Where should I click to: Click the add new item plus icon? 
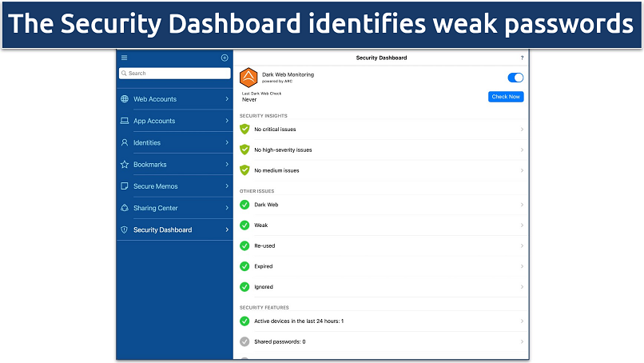(225, 58)
